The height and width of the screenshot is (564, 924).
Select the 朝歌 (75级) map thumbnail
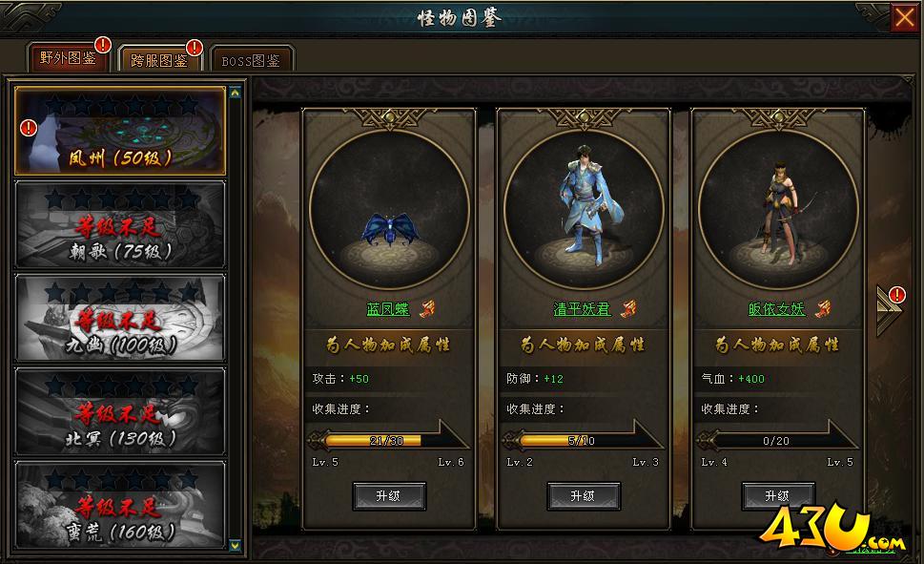(120, 225)
